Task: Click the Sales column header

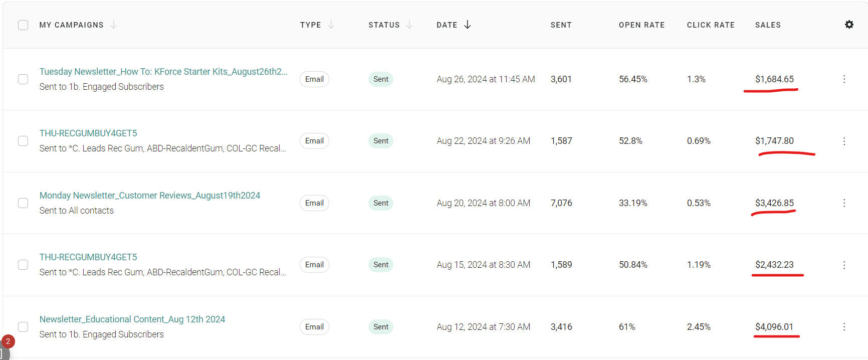Action: [x=768, y=25]
